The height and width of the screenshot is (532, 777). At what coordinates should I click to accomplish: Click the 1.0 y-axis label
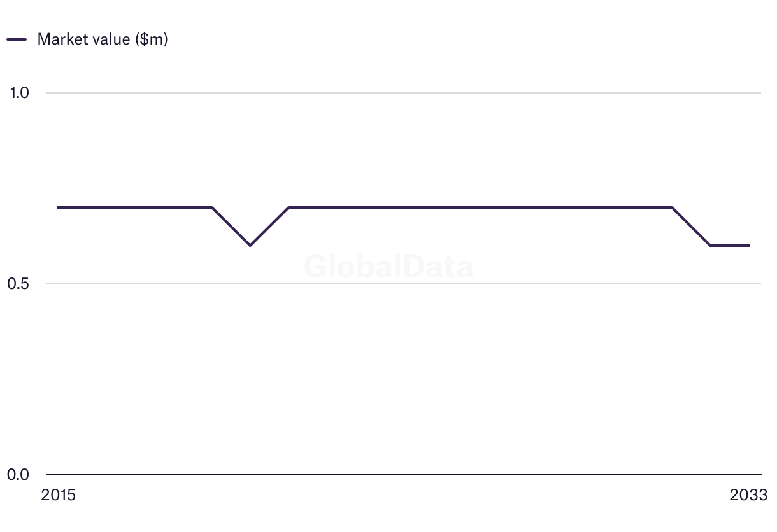coord(19,93)
